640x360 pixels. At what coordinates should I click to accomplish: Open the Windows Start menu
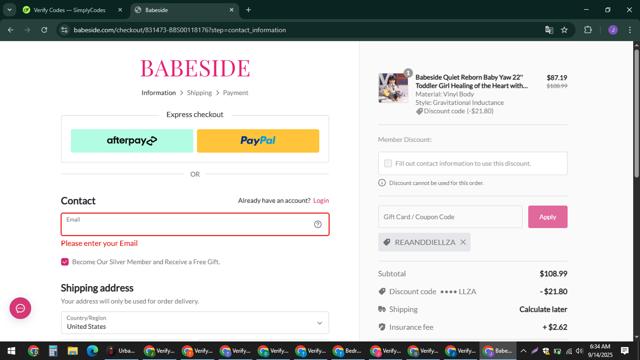(x=11, y=351)
